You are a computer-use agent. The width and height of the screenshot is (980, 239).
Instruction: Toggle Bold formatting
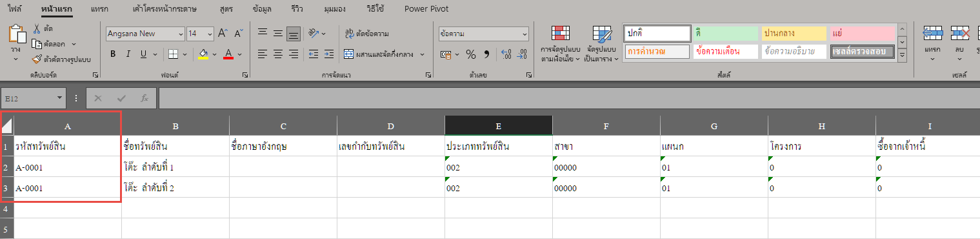(x=113, y=54)
